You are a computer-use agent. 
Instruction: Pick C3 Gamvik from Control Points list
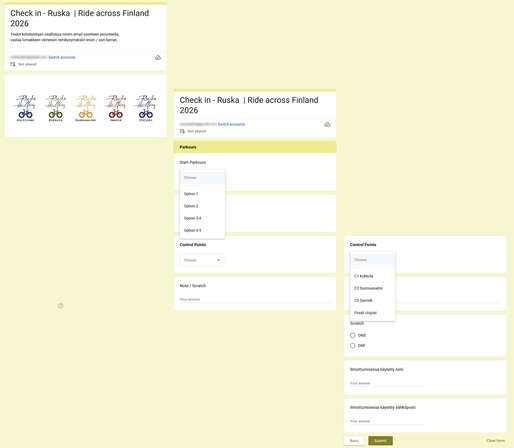point(373,301)
